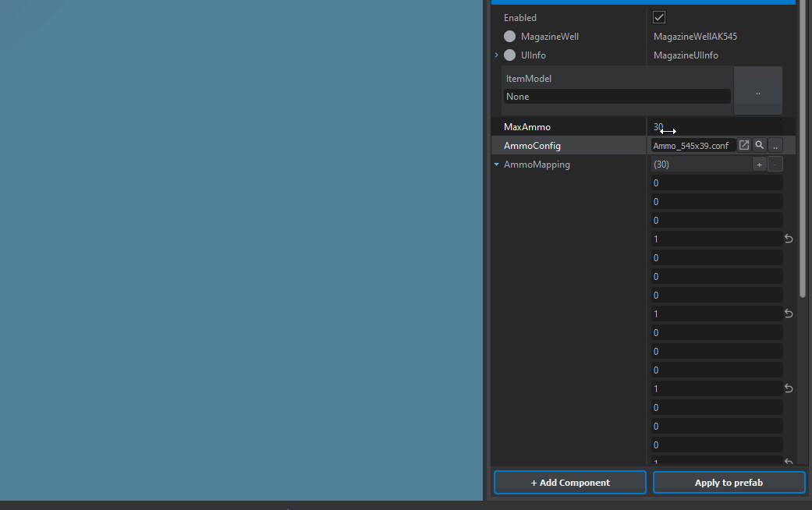812x510 pixels.
Task: Reset the first modified AmmoMapping value
Action: click(789, 239)
